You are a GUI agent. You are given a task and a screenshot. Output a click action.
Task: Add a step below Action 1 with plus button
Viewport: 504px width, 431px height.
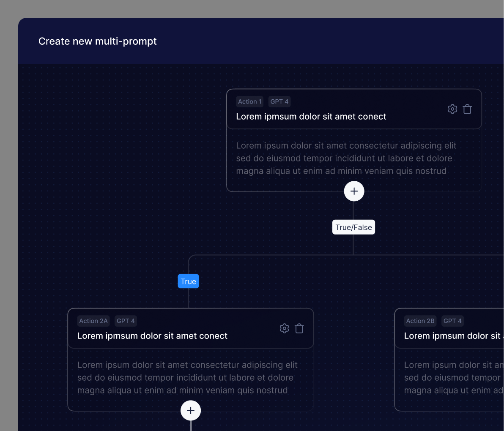coord(354,191)
